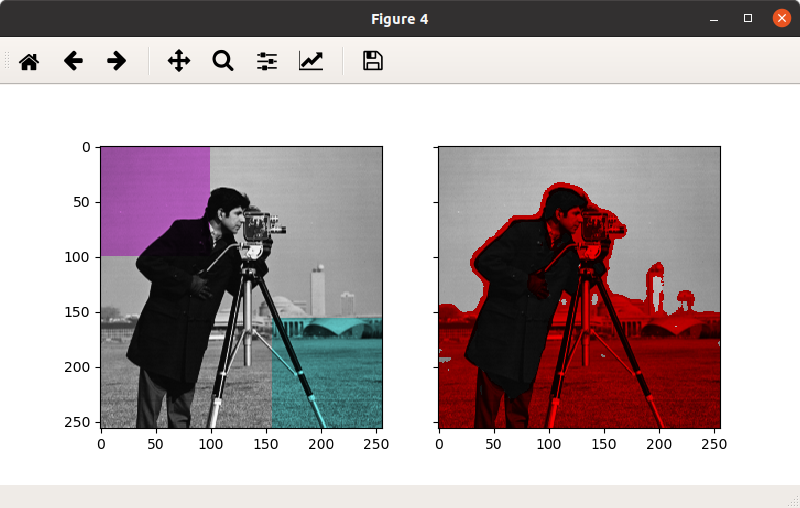Reset view with the Home icon

tap(29, 61)
